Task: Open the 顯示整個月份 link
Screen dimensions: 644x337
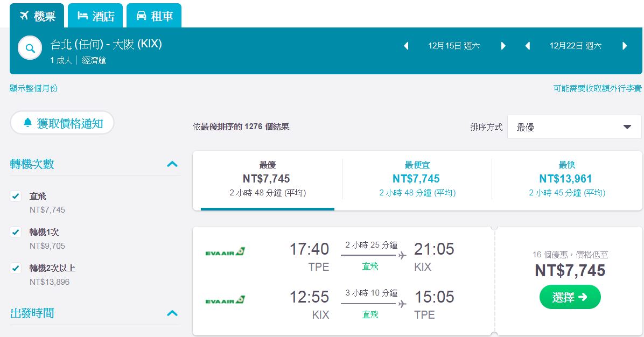Action: 33,88
